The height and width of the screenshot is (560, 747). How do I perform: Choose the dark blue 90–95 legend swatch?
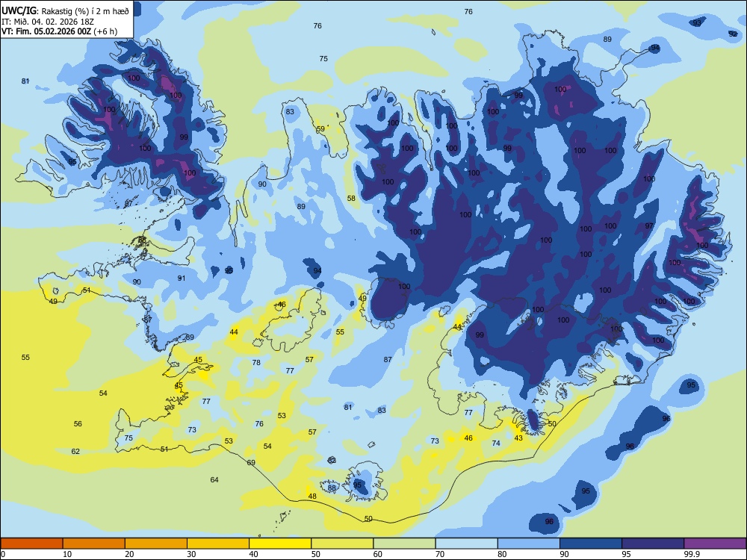(591, 544)
